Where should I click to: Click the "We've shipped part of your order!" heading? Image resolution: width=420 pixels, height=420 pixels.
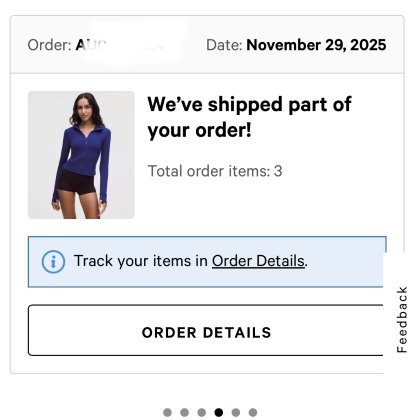(x=249, y=117)
